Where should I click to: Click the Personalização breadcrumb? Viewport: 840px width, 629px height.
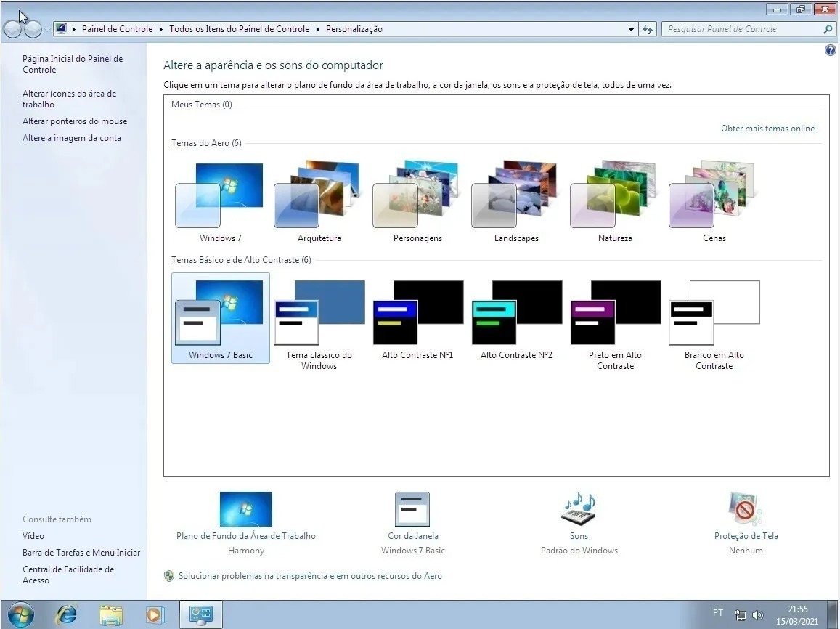[x=354, y=29]
